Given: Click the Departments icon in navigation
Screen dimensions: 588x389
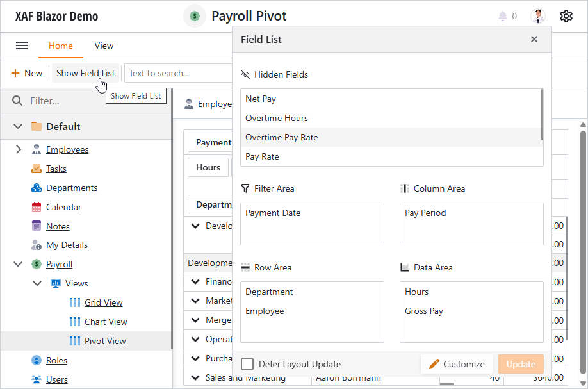Looking at the screenshot, I should [37, 188].
